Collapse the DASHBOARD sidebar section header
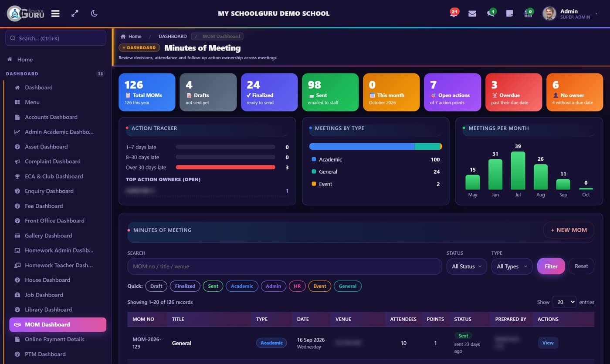 pyautogui.click(x=55, y=74)
